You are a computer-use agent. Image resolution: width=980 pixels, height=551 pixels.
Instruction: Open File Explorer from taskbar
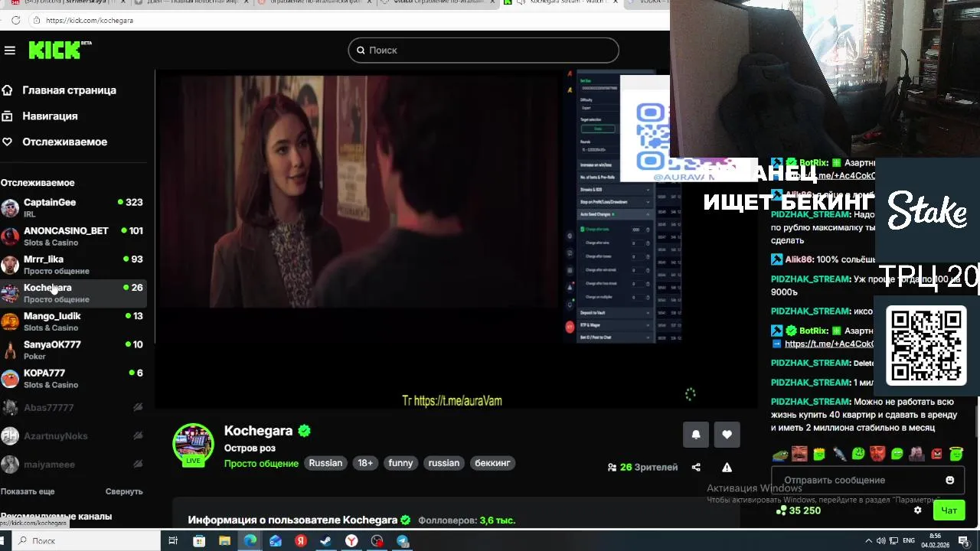224,541
